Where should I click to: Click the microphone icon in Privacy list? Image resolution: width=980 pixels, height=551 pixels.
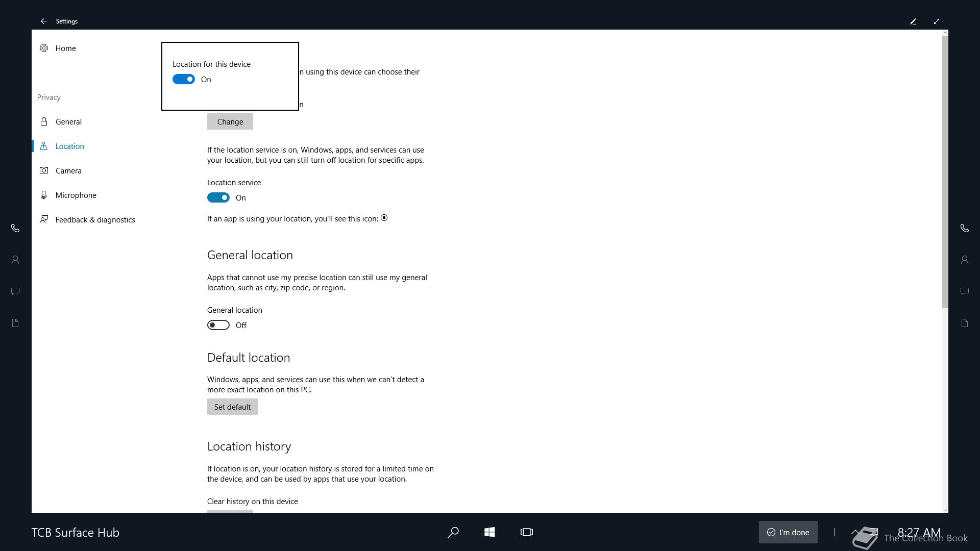click(x=44, y=195)
